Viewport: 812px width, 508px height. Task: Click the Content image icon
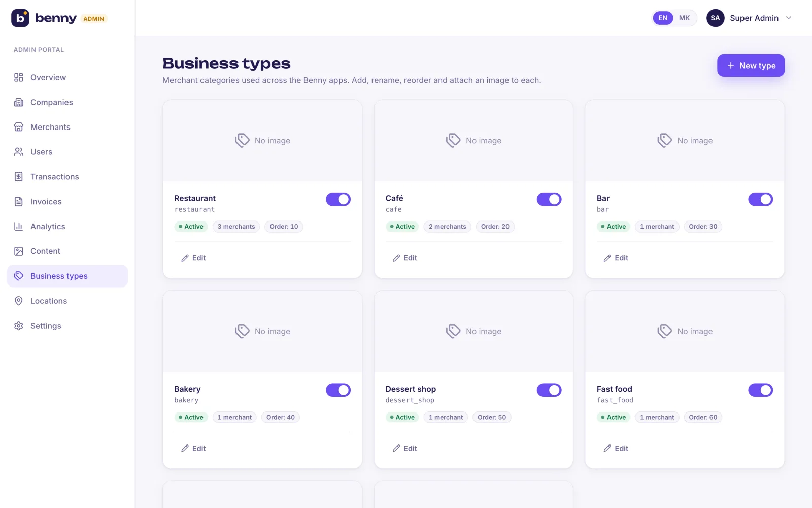click(19, 251)
